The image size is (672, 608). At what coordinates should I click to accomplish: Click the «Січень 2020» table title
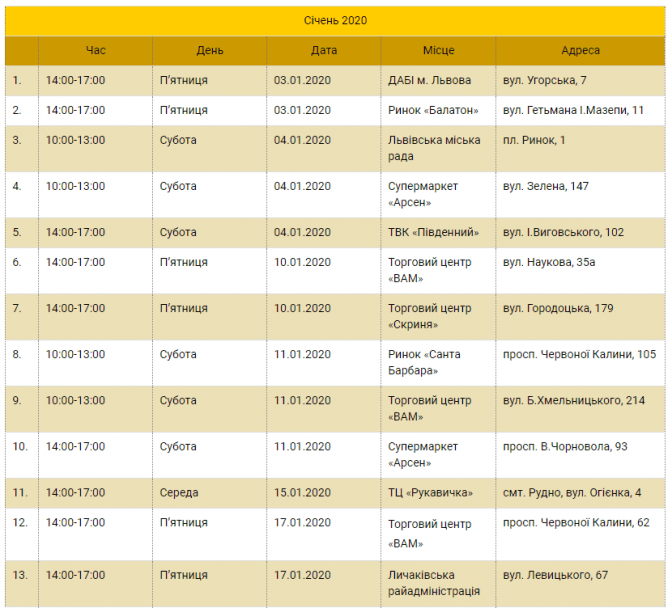click(335, 21)
